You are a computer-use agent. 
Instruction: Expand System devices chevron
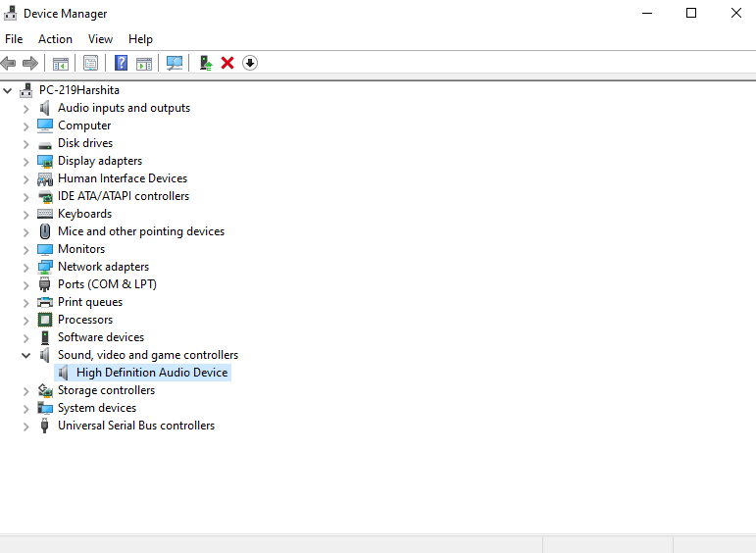[26, 409]
